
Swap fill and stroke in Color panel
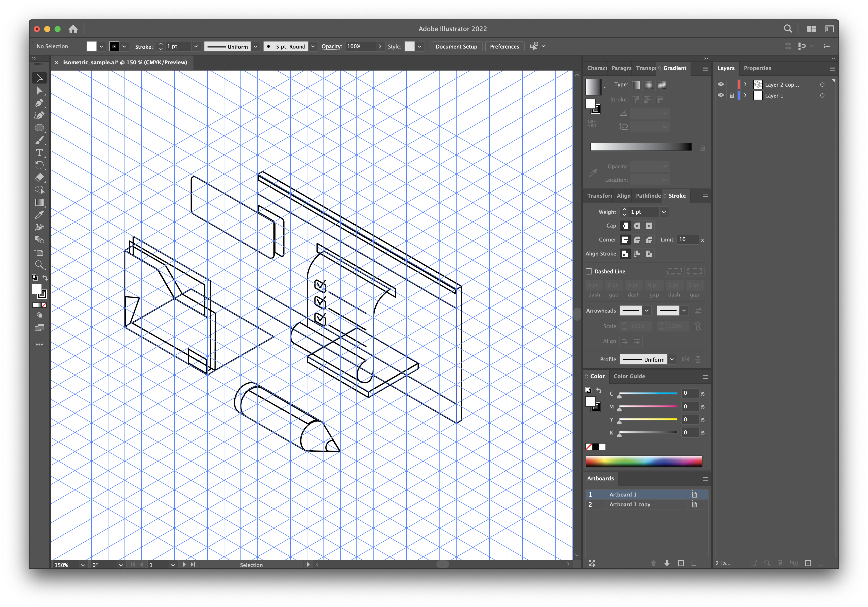(x=599, y=390)
